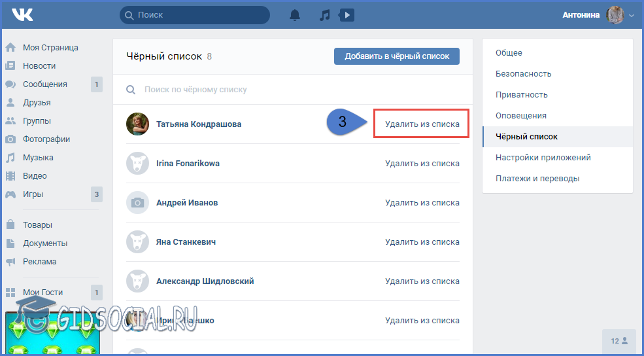
Task: Click Irina Fonarikowa deleted-dog avatar
Action: click(x=137, y=163)
